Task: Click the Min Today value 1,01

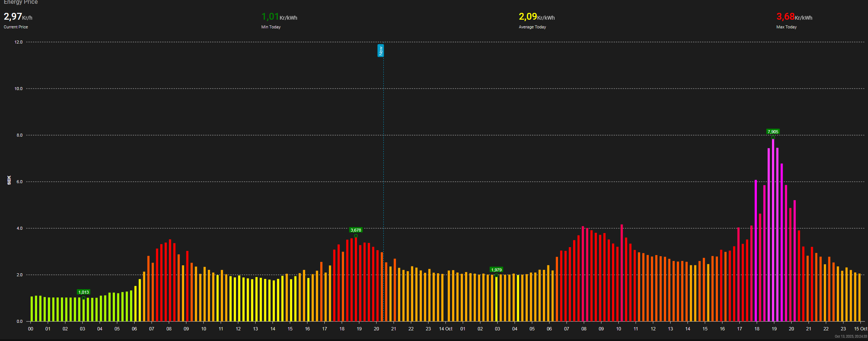Action: click(x=270, y=17)
